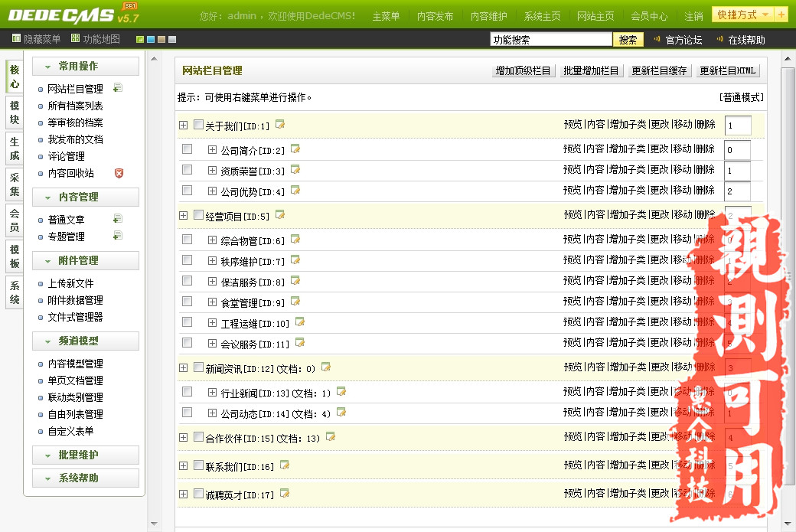Open 内容发布 in top navigation
Screen dimensions: 796x532
point(435,16)
